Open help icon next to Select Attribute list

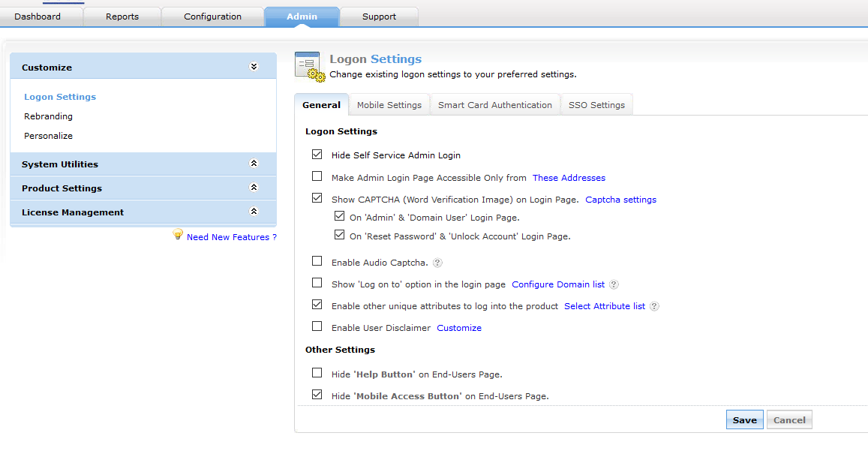[x=654, y=306]
